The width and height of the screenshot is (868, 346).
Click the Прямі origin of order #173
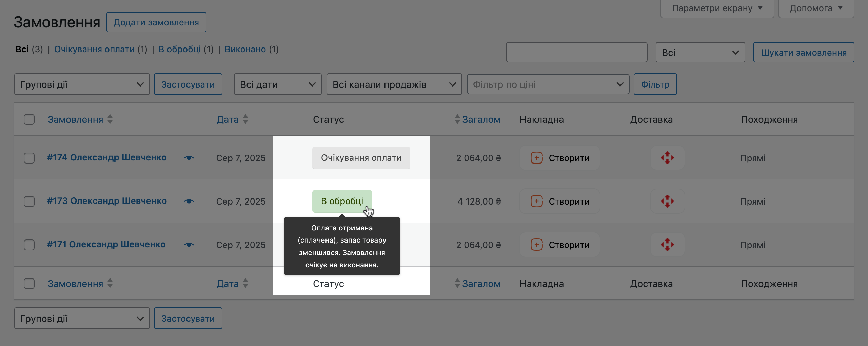pyautogui.click(x=753, y=201)
